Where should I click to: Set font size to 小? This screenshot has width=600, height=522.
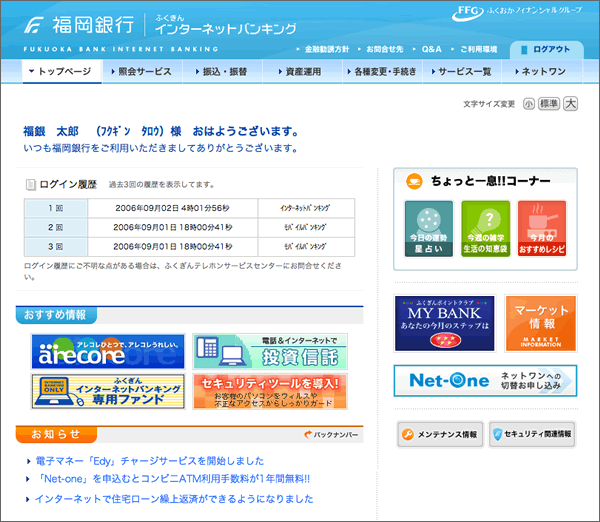529,104
